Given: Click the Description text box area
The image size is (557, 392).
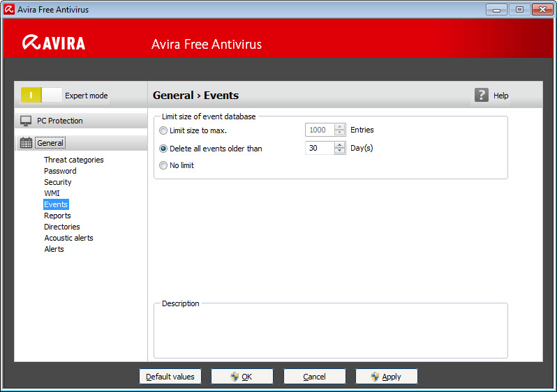Looking at the screenshot, I should point(330,332).
